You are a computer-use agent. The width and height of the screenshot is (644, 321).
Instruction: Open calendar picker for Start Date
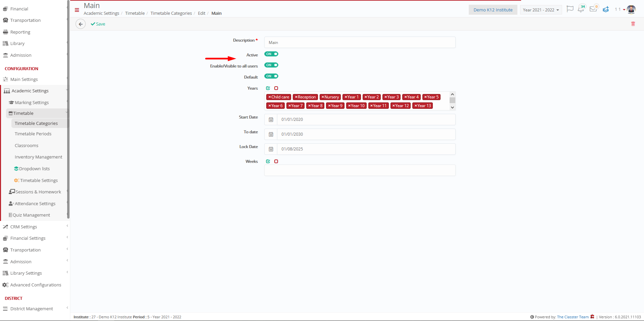pyautogui.click(x=271, y=120)
